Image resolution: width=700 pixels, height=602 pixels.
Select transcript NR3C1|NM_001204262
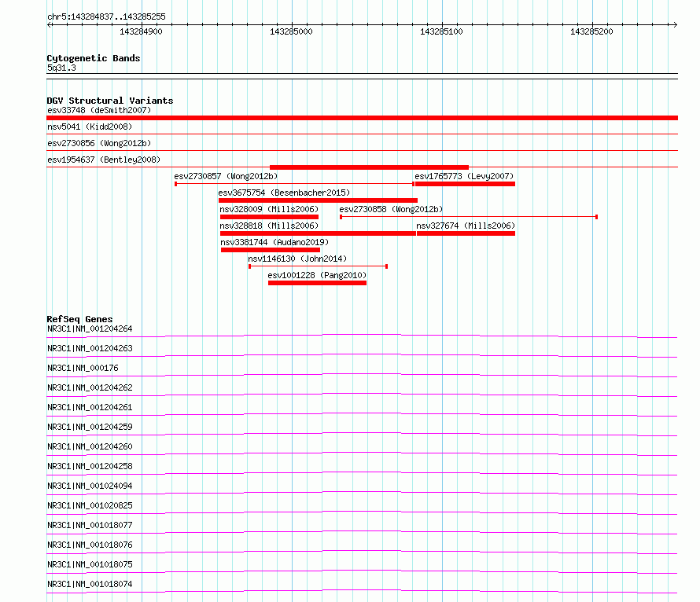click(x=90, y=387)
